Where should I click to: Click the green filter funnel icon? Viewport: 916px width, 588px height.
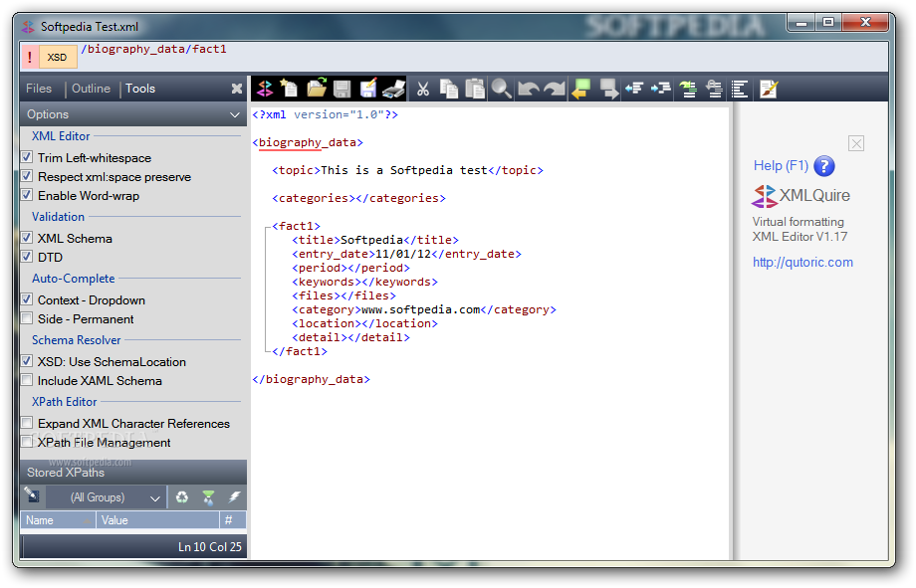point(208,496)
